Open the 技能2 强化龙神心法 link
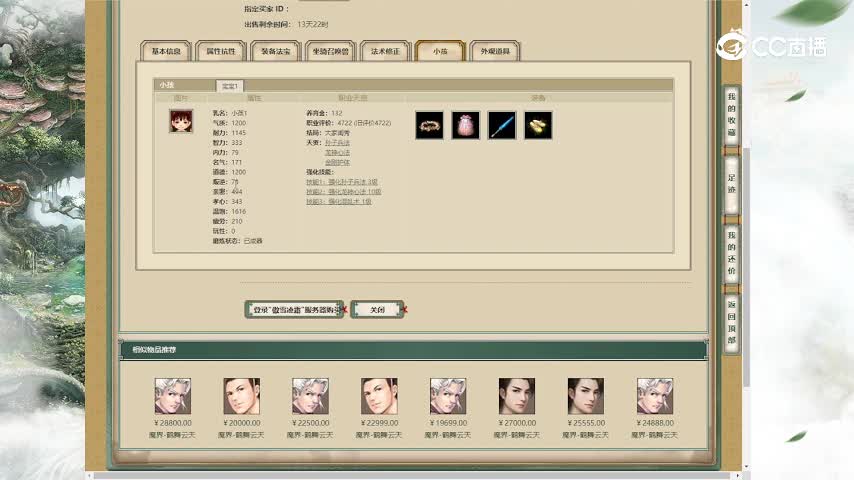The height and width of the screenshot is (480, 854). (344, 192)
